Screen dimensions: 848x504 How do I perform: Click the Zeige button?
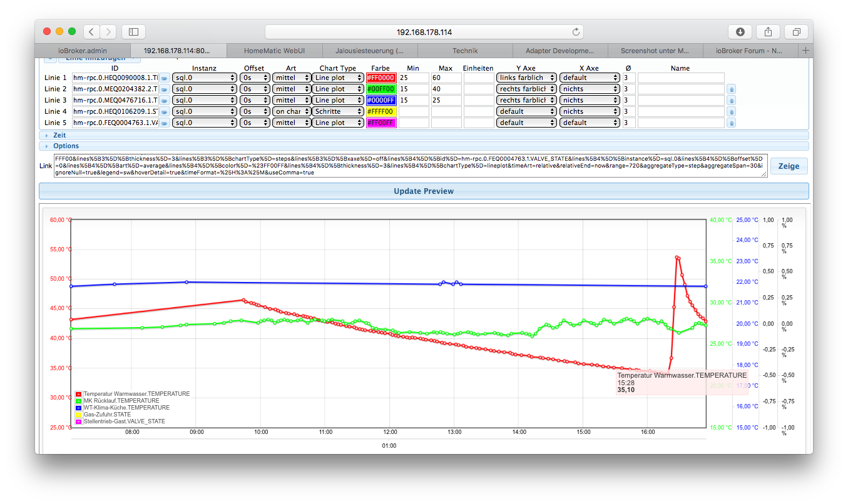click(789, 166)
